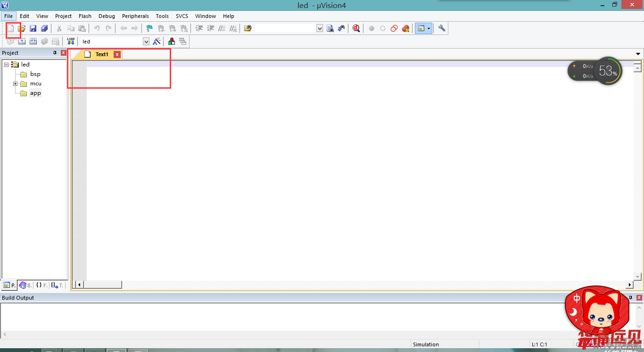644x352 pixels.
Task: Click the Save All icon
Action: [44, 29]
